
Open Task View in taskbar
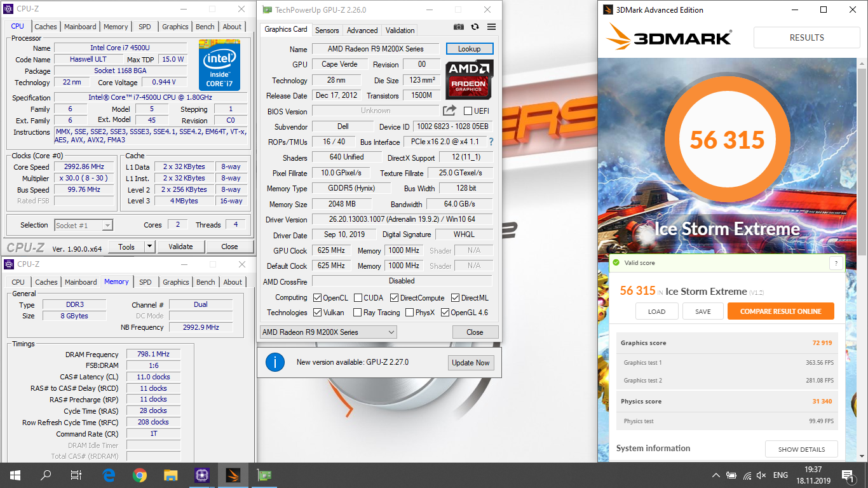click(x=76, y=475)
